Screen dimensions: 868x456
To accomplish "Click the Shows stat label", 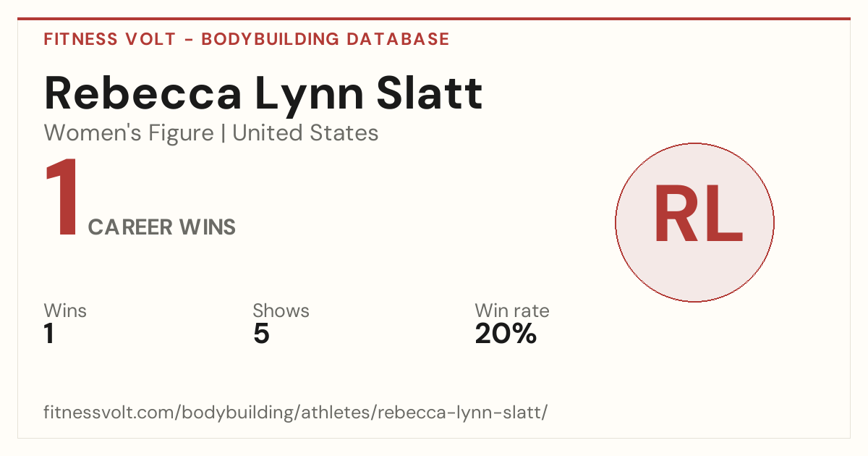I will (281, 311).
